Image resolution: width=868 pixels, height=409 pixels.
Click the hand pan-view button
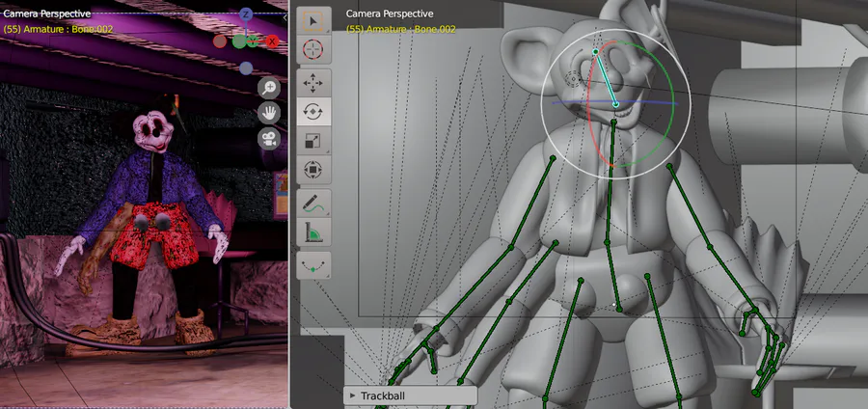pyautogui.click(x=269, y=114)
